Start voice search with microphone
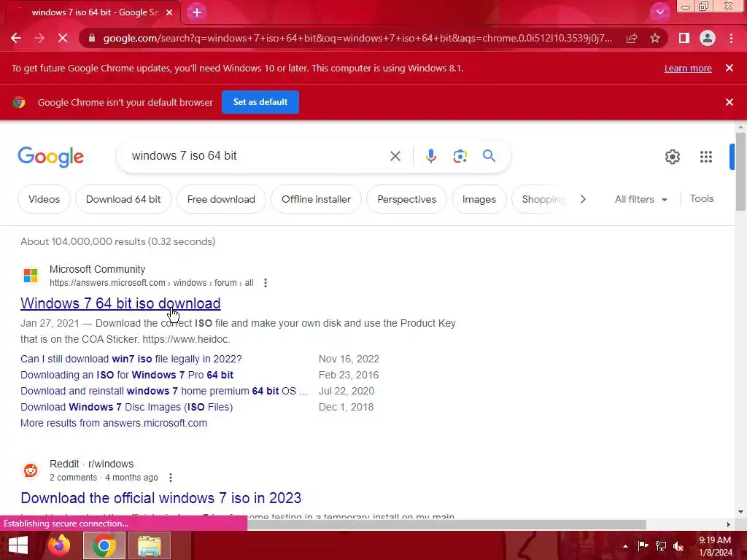Viewport: 747px width, 560px height. (430, 156)
